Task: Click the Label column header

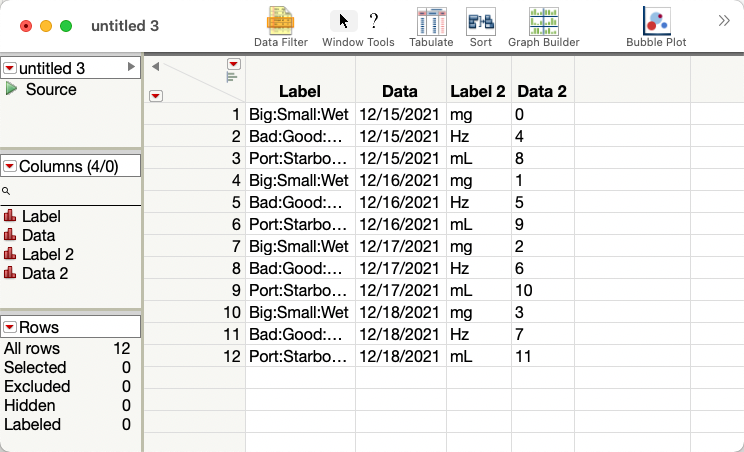Action: [300, 91]
